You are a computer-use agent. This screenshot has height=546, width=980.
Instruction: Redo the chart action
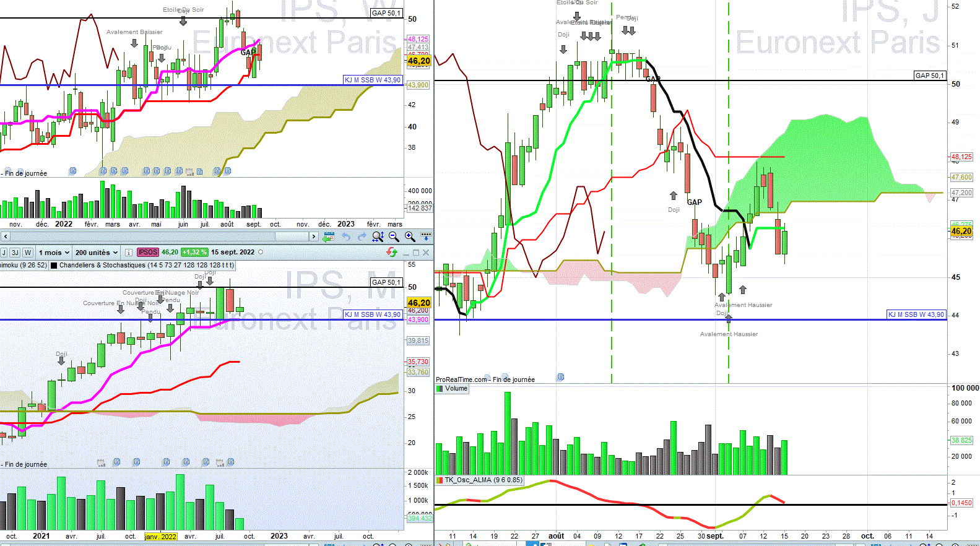[x=362, y=236]
